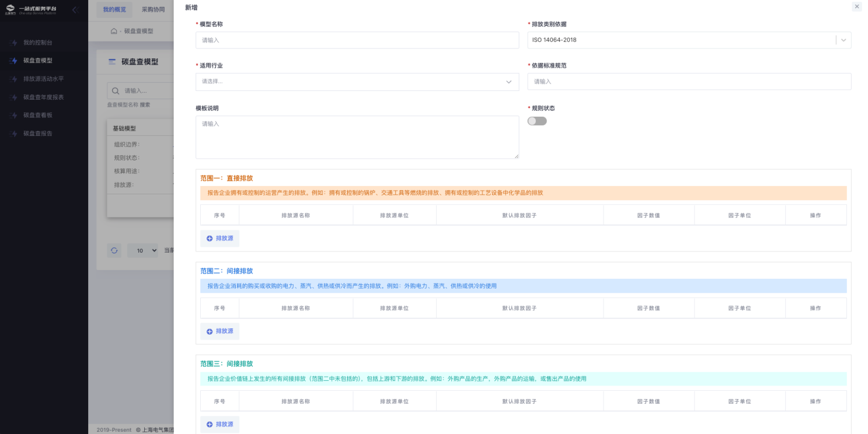Open 碳盘查年度报表 in the sidebar
Screen dimensions: 868x434
43,97
